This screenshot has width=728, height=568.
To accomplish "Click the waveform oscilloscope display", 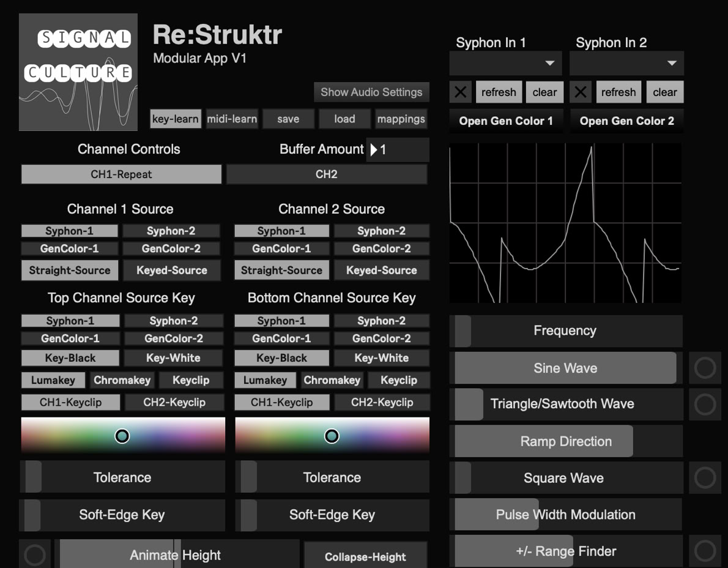I will (565, 223).
